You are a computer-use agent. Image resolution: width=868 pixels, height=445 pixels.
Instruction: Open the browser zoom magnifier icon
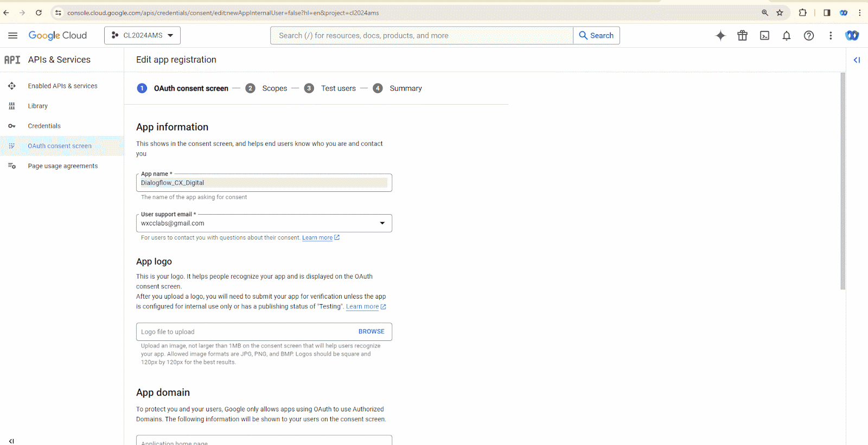click(764, 12)
